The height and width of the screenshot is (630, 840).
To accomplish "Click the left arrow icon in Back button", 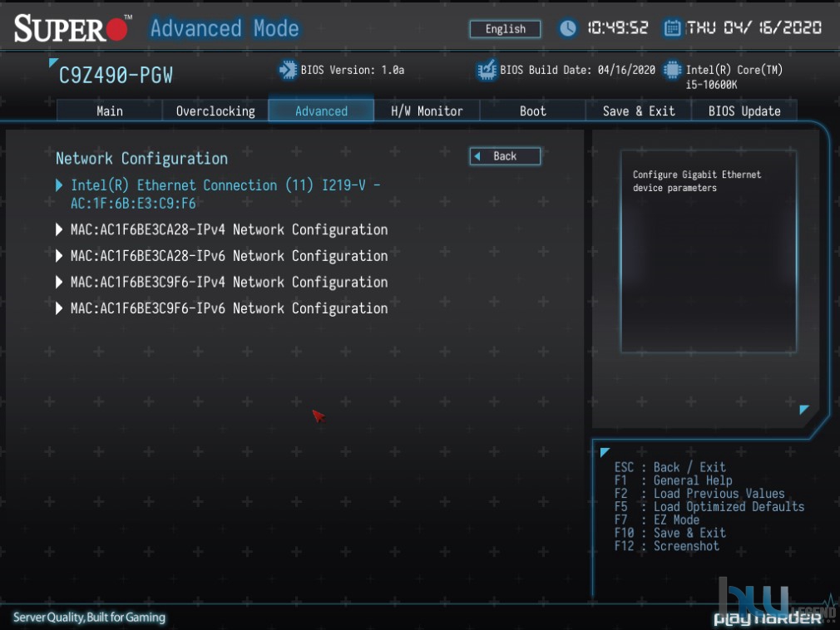I will tap(477, 156).
